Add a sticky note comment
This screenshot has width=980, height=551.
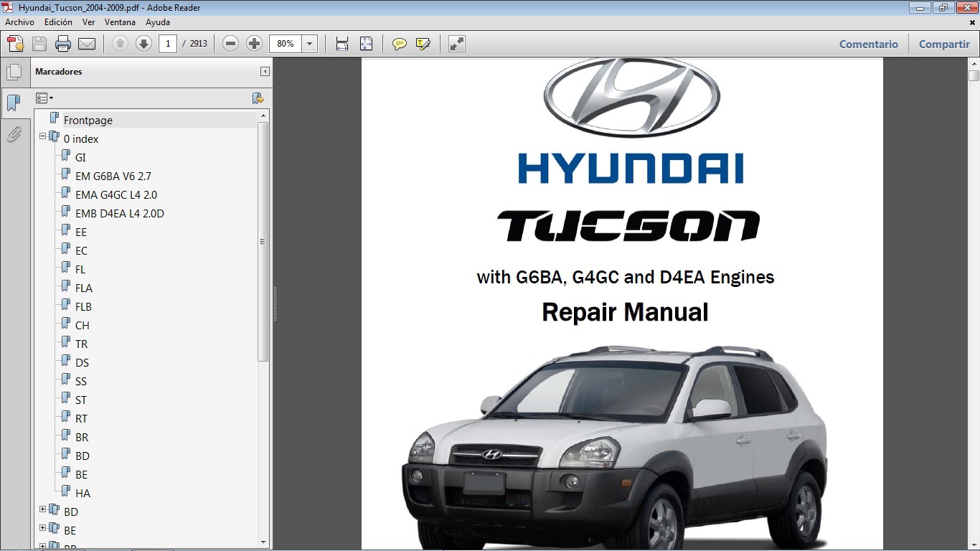pyautogui.click(x=399, y=44)
